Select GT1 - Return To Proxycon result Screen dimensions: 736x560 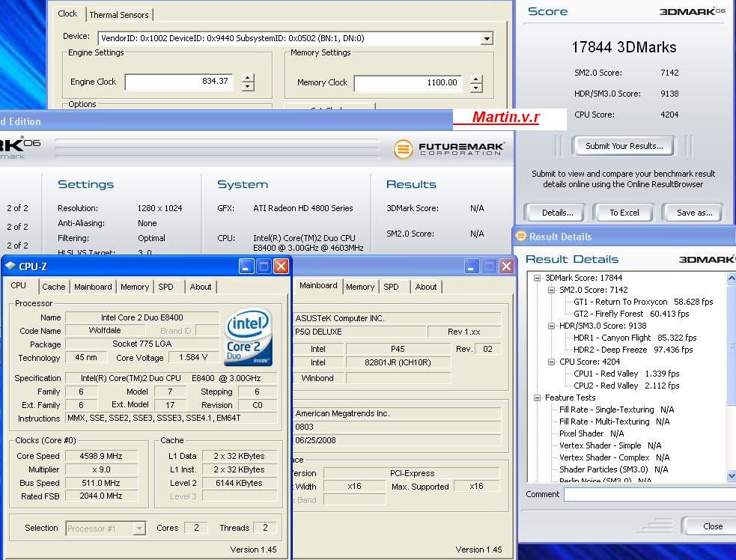(643, 302)
